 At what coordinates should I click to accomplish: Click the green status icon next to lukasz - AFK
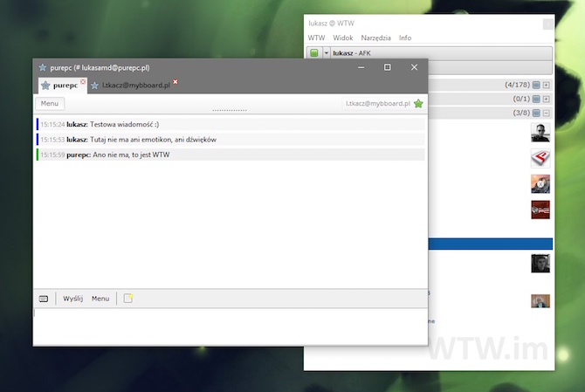point(314,53)
